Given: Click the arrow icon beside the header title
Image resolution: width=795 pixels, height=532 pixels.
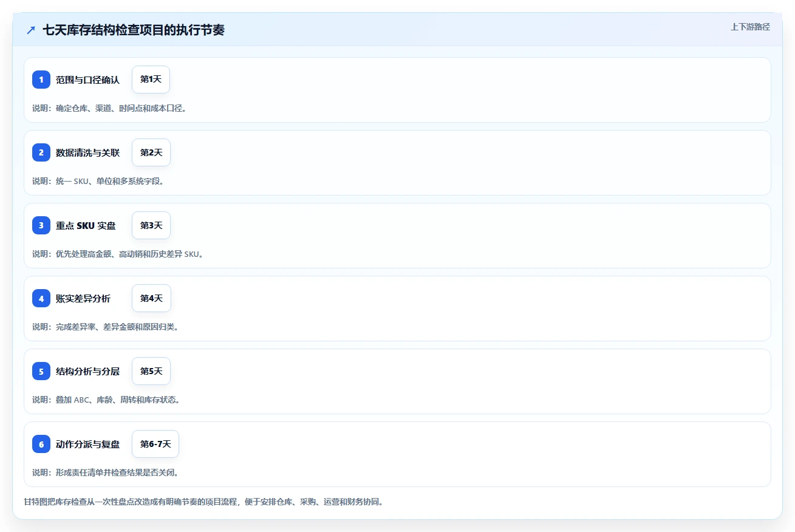Looking at the screenshot, I should pos(31,30).
